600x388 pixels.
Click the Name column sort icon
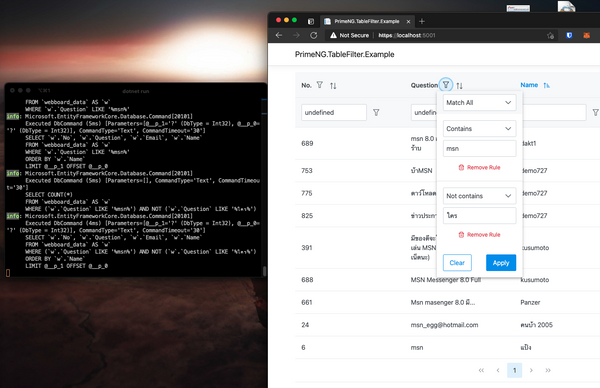coord(546,85)
